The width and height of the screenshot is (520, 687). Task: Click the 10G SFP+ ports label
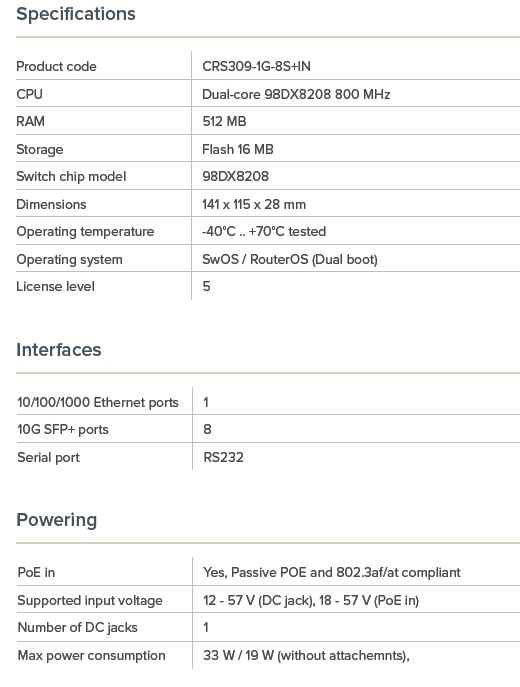click(63, 429)
